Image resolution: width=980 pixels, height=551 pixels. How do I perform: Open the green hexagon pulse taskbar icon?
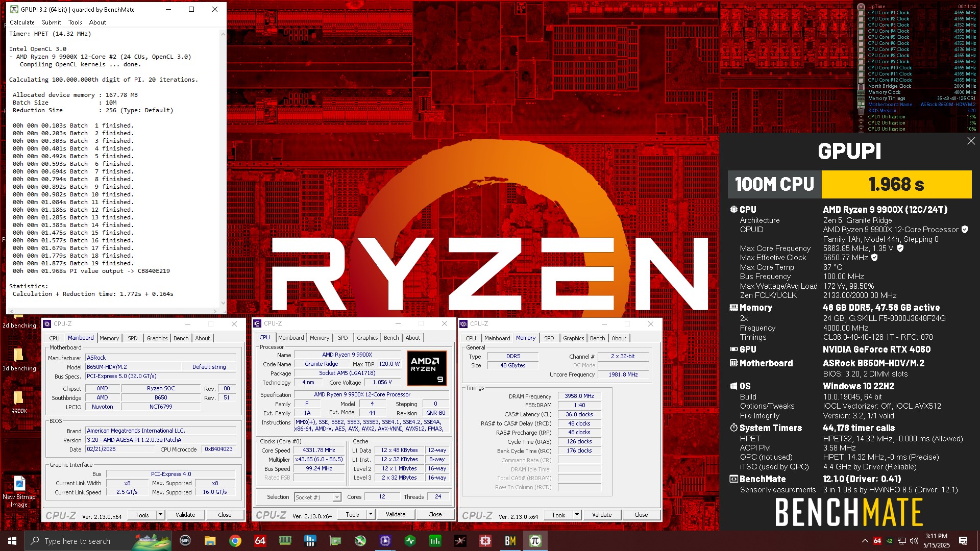pyautogui.click(x=410, y=541)
